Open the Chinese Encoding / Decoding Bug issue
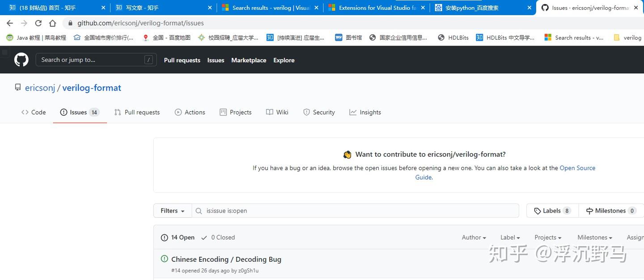644x280 pixels. click(226, 259)
